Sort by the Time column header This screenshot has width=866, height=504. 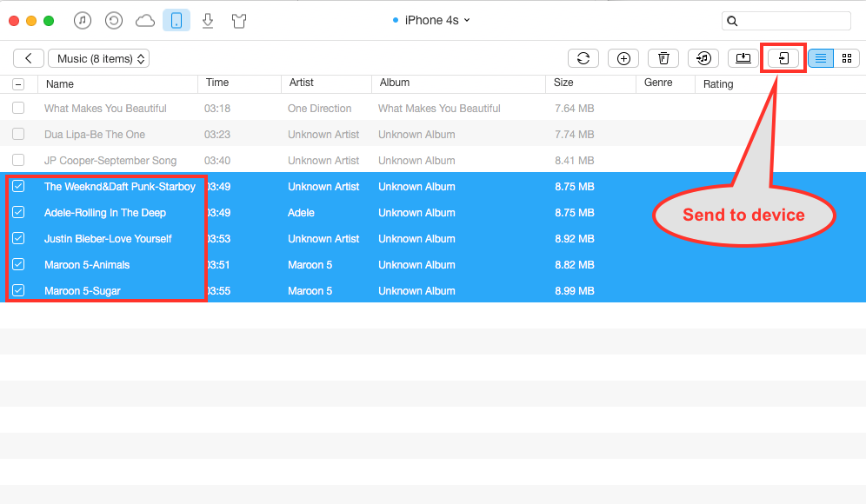click(217, 83)
